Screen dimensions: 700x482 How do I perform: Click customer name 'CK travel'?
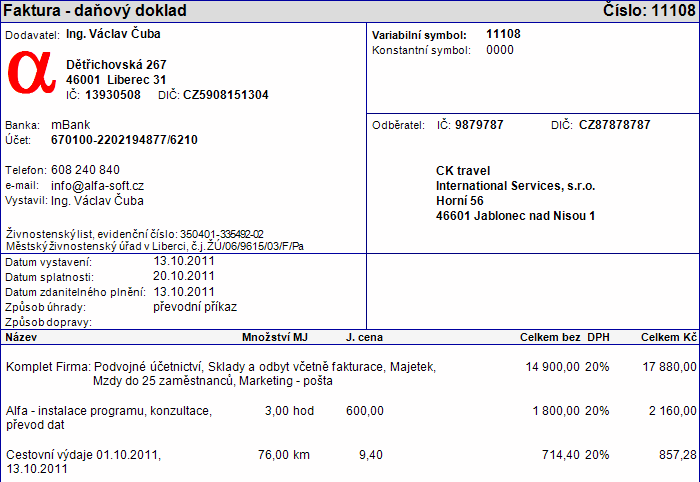click(x=463, y=171)
